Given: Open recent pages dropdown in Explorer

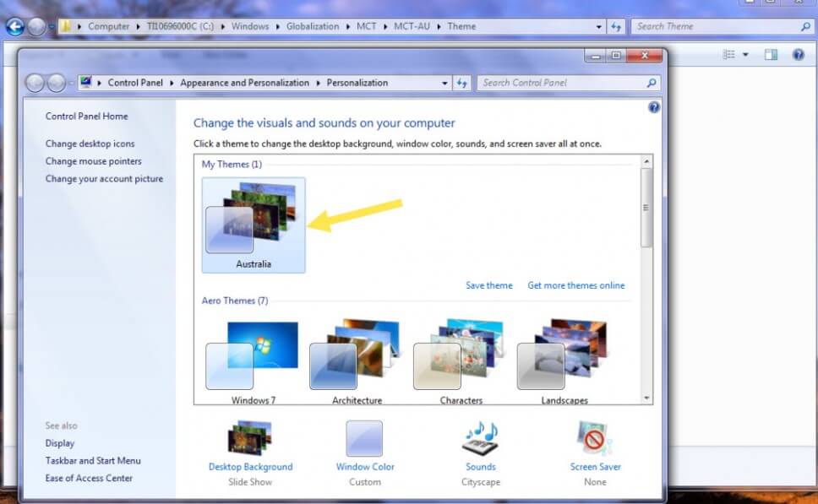Looking at the screenshot, I should pyautogui.click(x=52, y=26).
